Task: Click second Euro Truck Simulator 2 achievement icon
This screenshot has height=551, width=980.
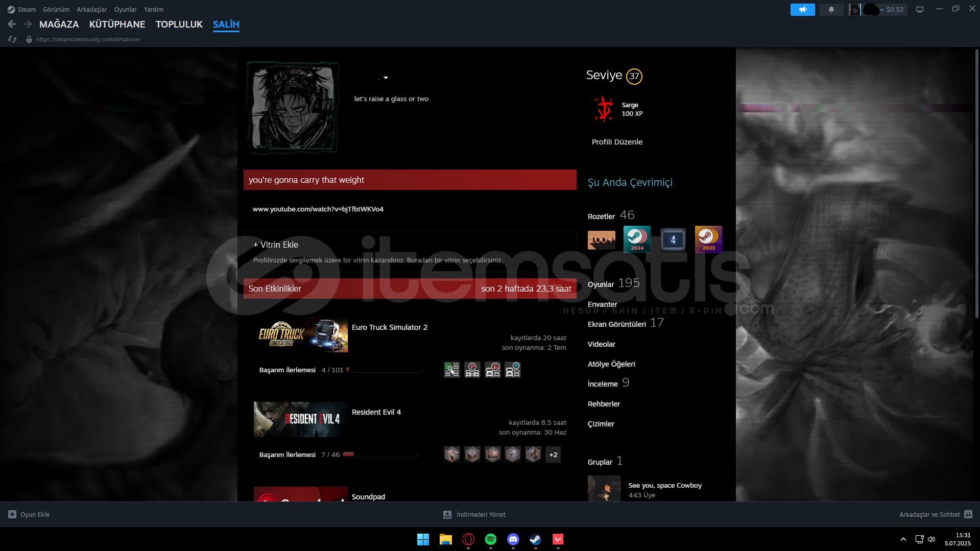Action: [x=472, y=370]
